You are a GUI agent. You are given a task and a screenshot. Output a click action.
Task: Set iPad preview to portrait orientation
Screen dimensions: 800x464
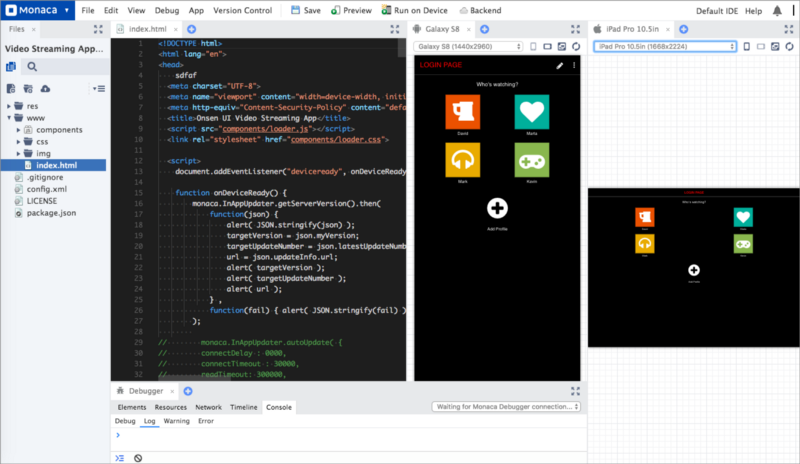point(746,46)
